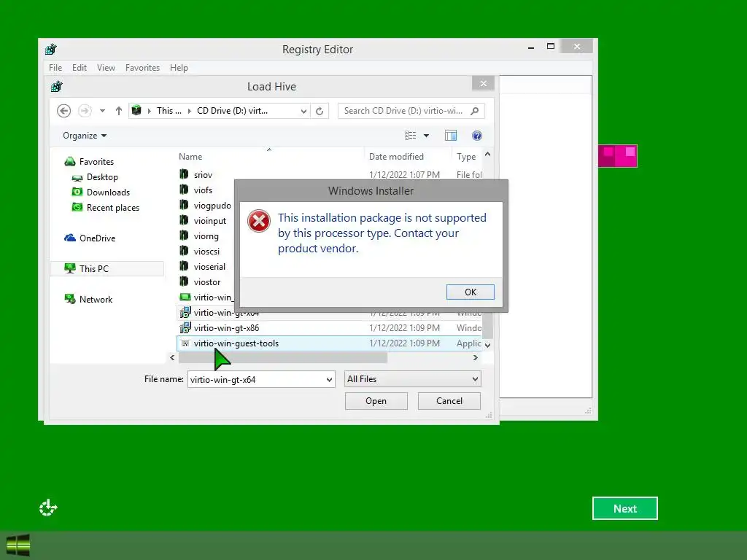The image size is (747, 560).
Task: Click the blue help icon
Action: point(477,136)
